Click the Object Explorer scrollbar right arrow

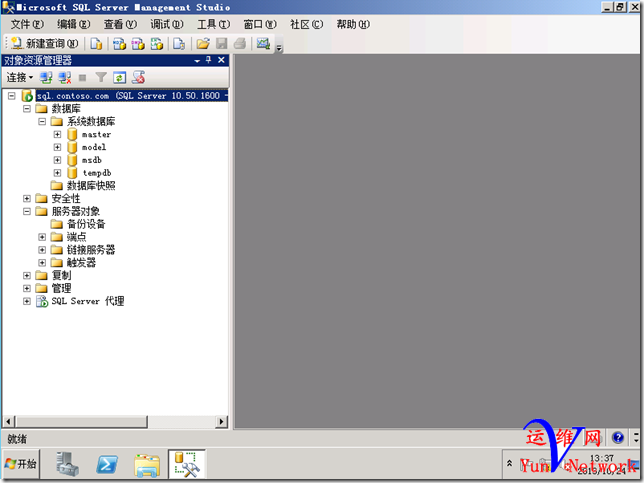[x=222, y=421]
